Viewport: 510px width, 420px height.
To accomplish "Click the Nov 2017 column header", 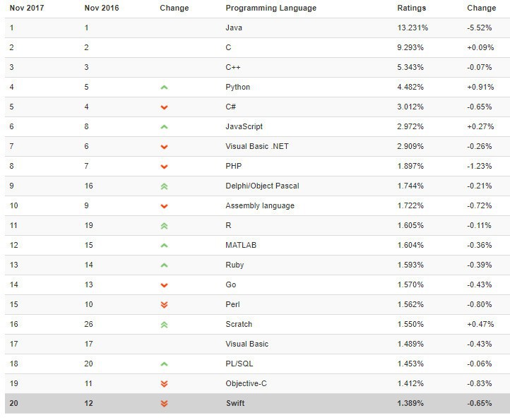I will click(26, 8).
